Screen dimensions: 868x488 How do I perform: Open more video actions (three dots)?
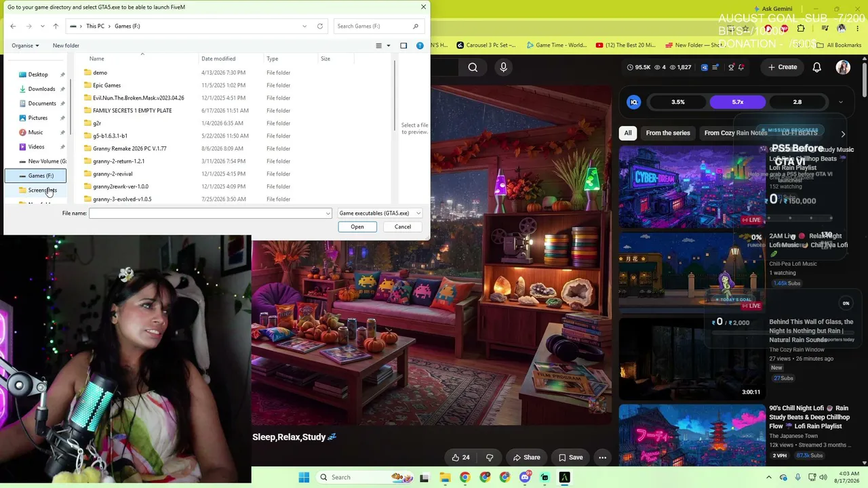pyautogui.click(x=602, y=457)
